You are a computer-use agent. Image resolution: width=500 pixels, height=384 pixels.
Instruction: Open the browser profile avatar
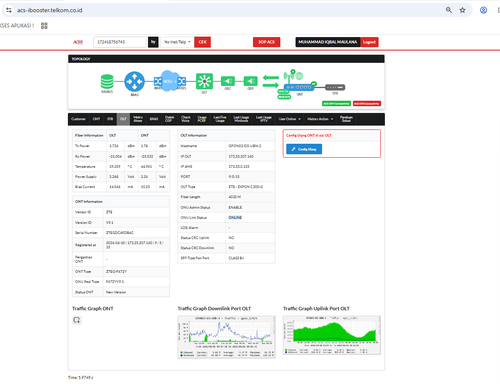click(483, 10)
